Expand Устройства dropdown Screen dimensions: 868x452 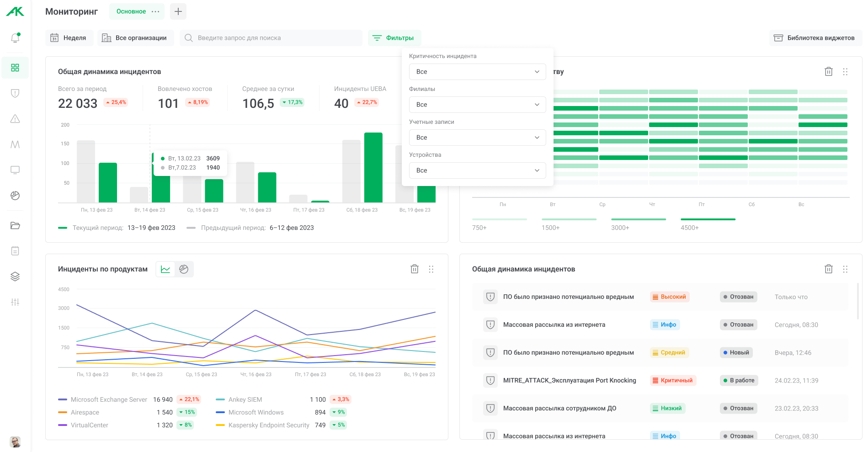click(x=478, y=170)
